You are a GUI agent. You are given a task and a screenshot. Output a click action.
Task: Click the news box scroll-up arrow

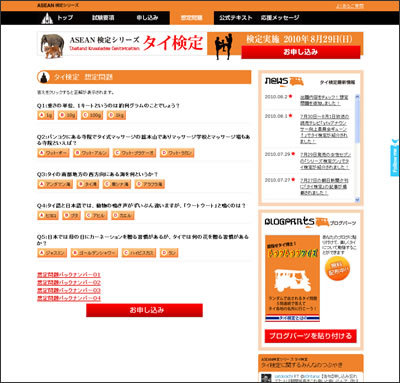point(357,97)
